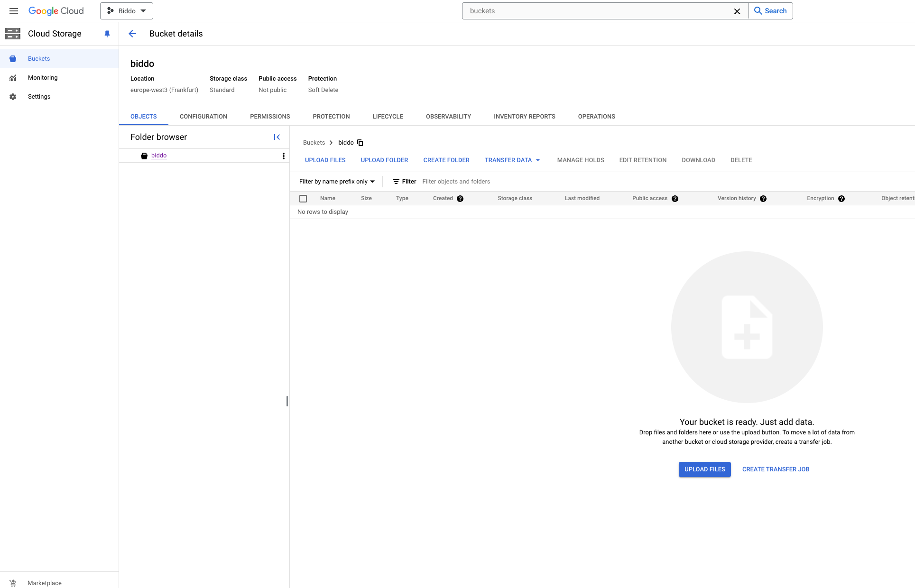This screenshot has width=915, height=588.
Task: Open the three-dot menu for biddo folder
Action: click(x=284, y=156)
